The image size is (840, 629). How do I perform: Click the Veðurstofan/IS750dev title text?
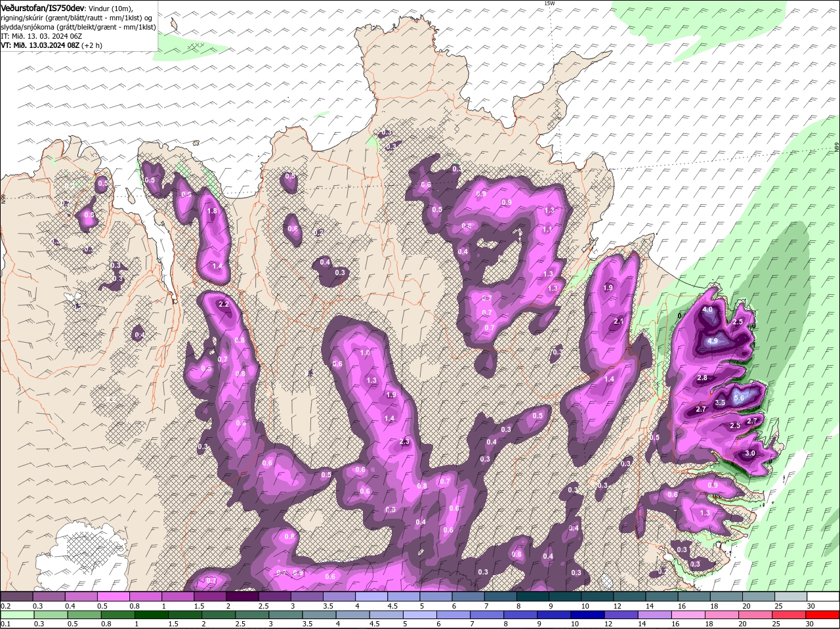click(x=42, y=8)
